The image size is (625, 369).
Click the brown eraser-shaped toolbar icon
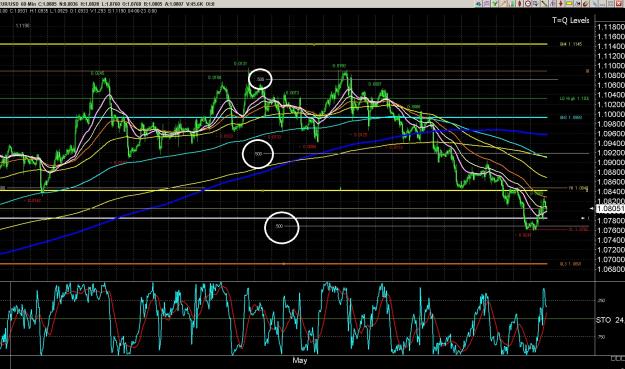pos(586,4)
